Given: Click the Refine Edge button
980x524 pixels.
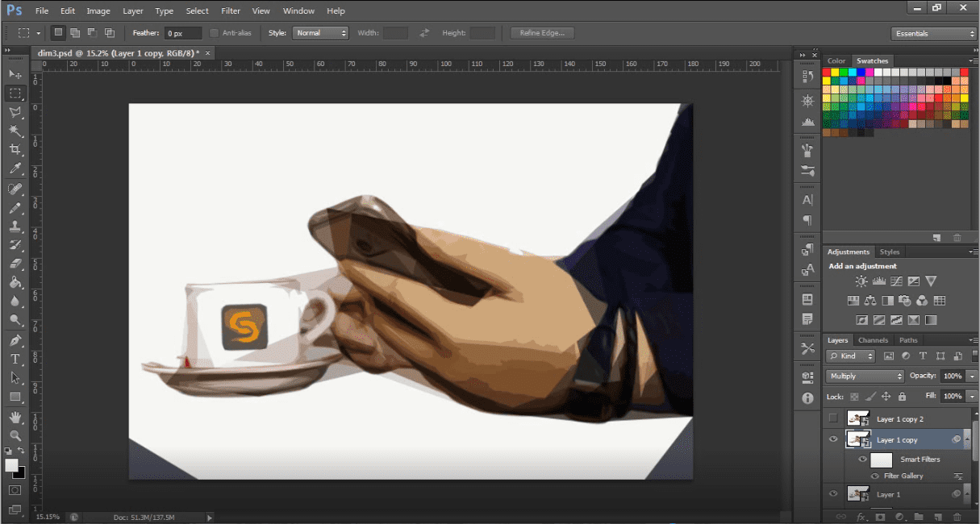Looking at the screenshot, I should click(542, 33).
